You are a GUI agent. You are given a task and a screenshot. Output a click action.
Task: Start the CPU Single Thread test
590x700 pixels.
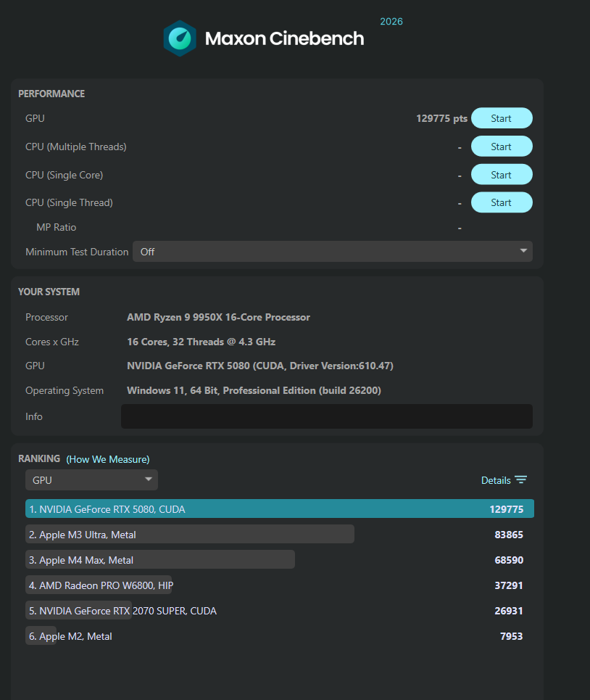point(502,202)
